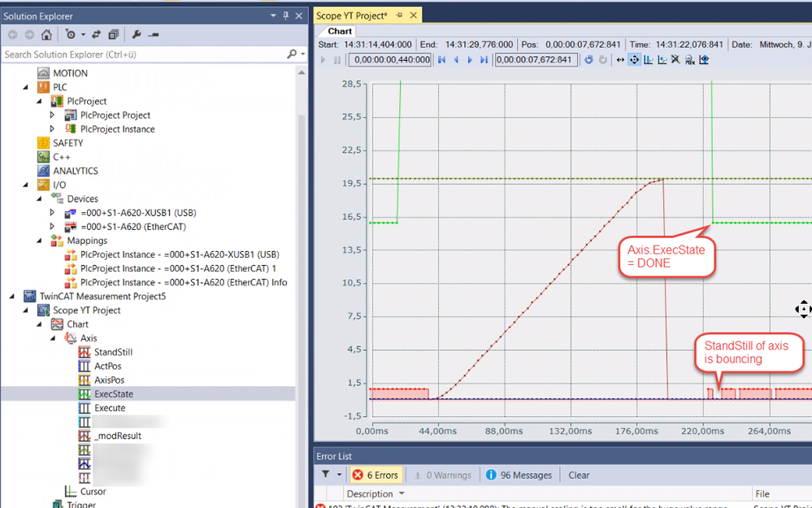This screenshot has width=812, height=508.
Task: Select the AxisPos channel
Action: tap(109, 380)
